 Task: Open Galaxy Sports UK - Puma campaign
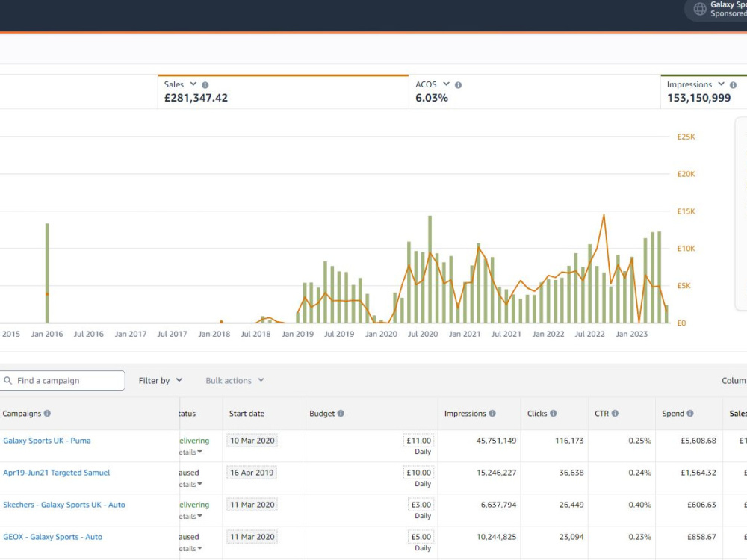pyautogui.click(x=46, y=441)
